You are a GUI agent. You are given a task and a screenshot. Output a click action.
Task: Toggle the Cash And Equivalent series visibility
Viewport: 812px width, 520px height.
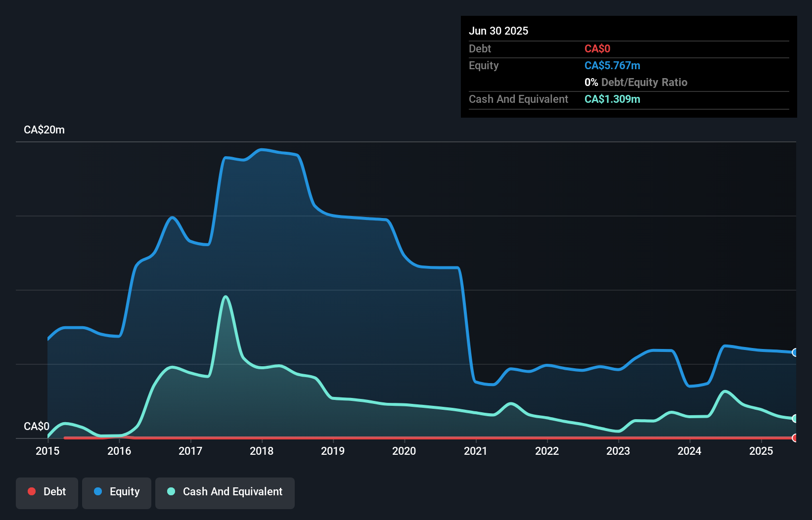point(225,492)
